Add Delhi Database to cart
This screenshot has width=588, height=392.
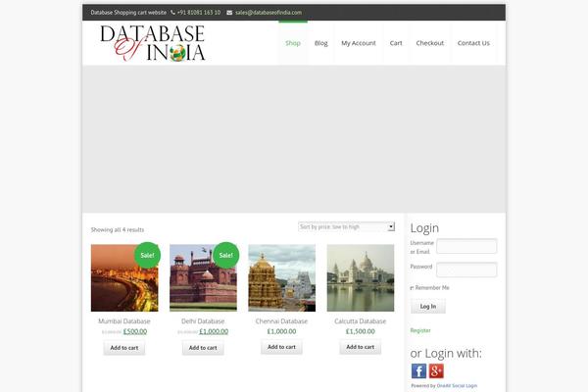point(203,348)
